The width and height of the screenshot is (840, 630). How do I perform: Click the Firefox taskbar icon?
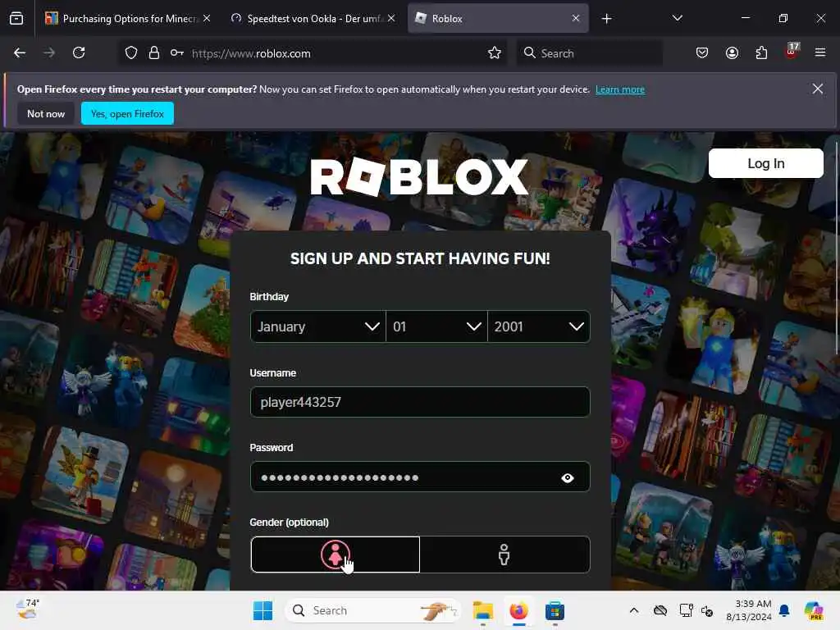point(518,610)
